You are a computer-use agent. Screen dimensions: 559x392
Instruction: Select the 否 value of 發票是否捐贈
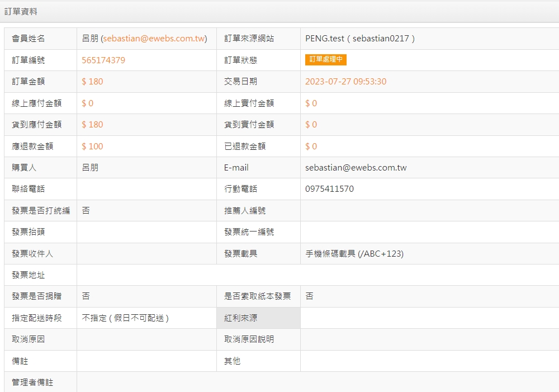86,296
